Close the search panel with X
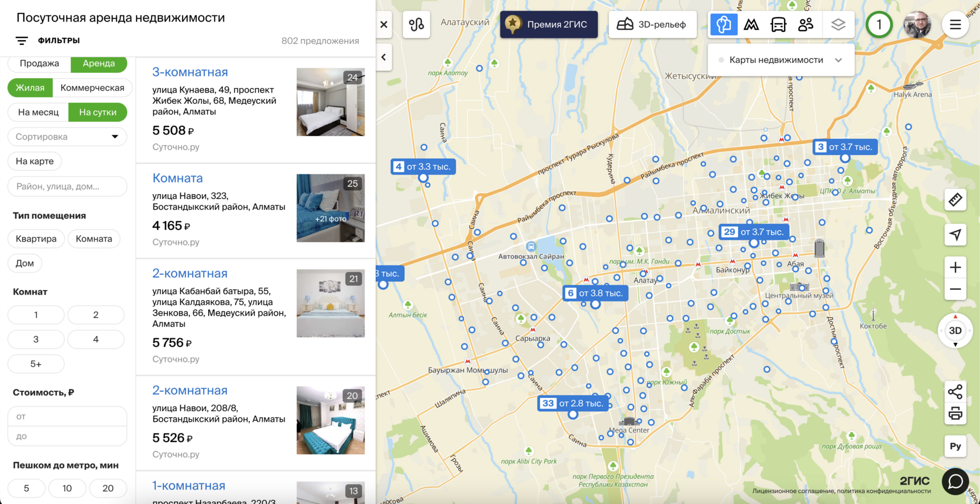 pyautogui.click(x=384, y=24)
